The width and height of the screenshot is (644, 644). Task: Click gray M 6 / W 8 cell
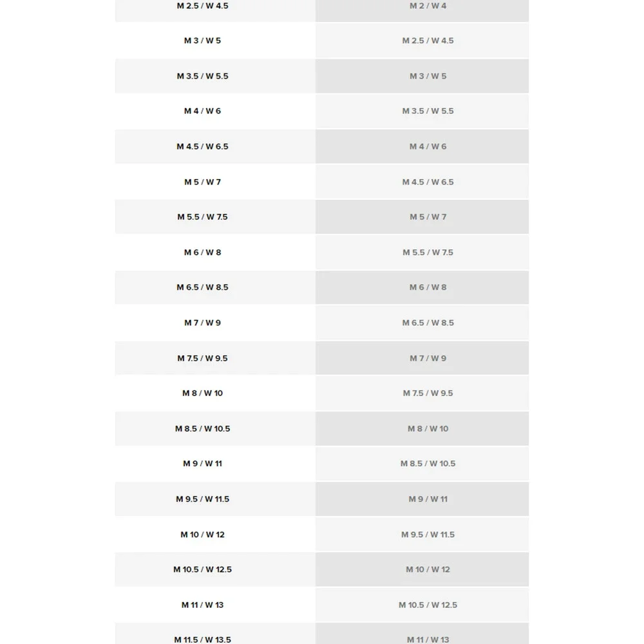coord(428,287)
